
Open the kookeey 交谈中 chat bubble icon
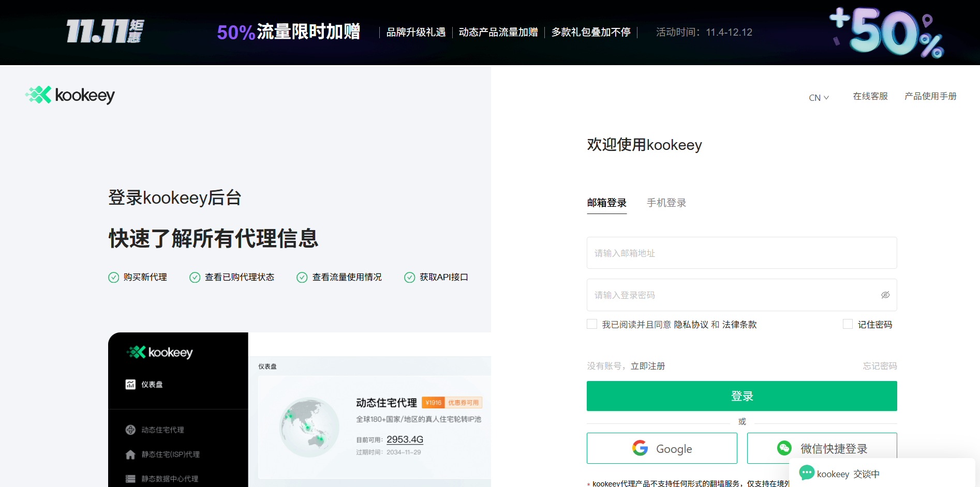(806, 473)
